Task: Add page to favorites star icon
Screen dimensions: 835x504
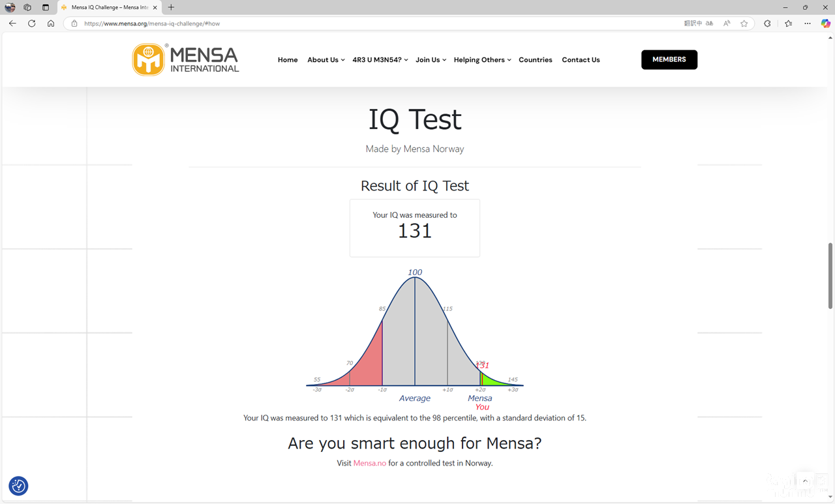Action: [744, 23]
